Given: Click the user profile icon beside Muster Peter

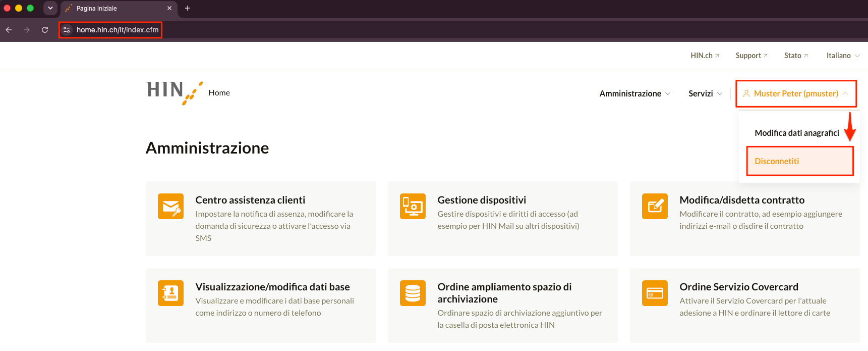Looking at the screenshot, I should point(746,93).
